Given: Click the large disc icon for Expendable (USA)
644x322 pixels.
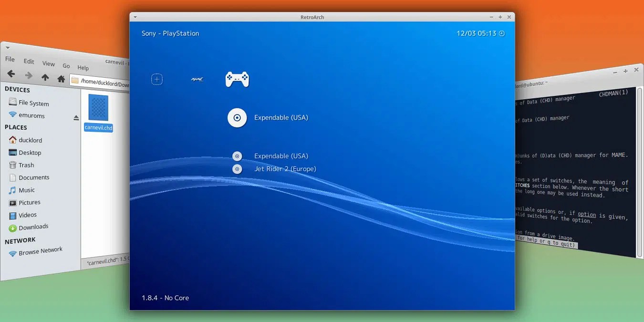Looking at the screenshot, I should tap(237, 117).
